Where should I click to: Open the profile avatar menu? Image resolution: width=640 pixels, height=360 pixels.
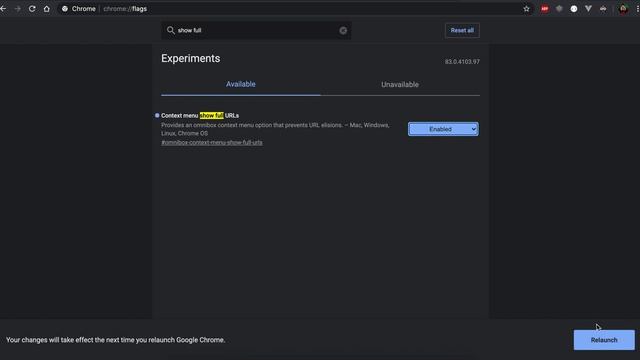pyautogui.click(x=623, y=9)
